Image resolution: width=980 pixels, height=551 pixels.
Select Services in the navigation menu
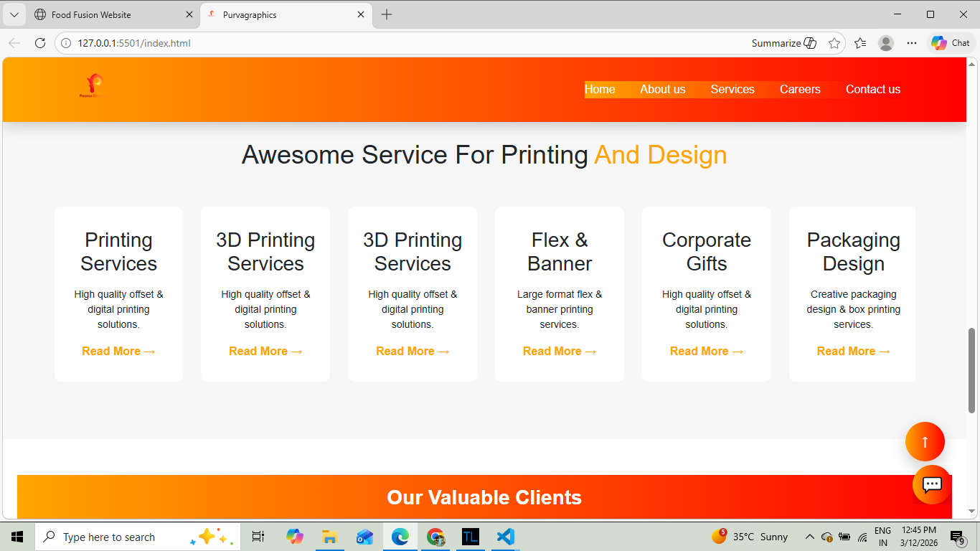(x=732, y=90)
